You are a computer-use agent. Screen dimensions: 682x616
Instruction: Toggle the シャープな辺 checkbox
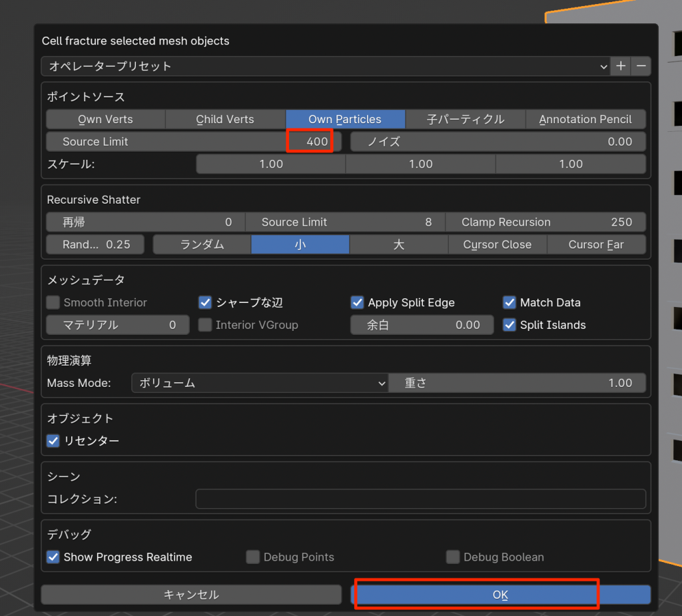[x=205, y=302]
